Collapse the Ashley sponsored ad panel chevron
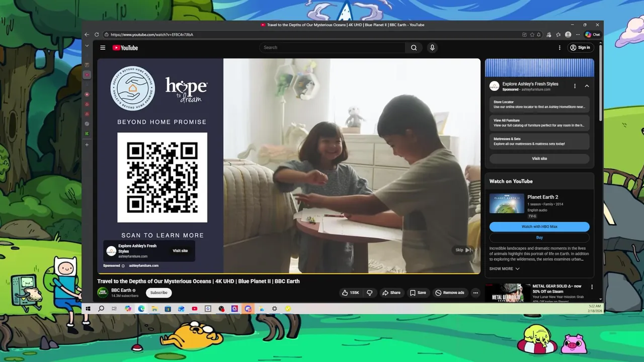644x362 pixels. pos(587,86)
